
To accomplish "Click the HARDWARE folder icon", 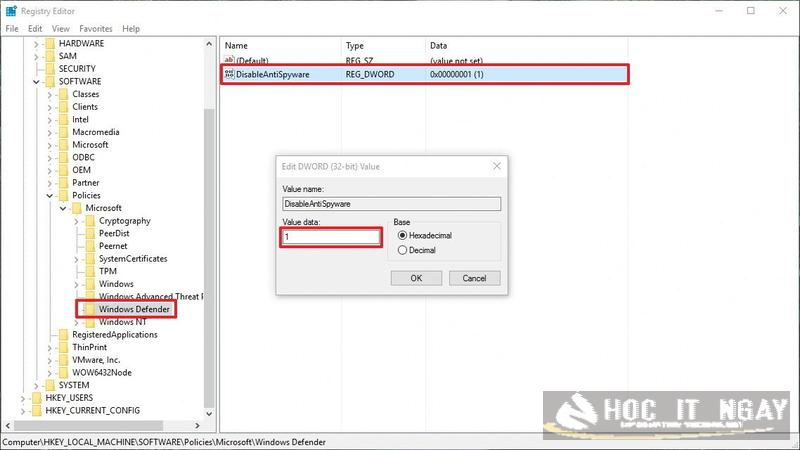I will click(50, 43).
